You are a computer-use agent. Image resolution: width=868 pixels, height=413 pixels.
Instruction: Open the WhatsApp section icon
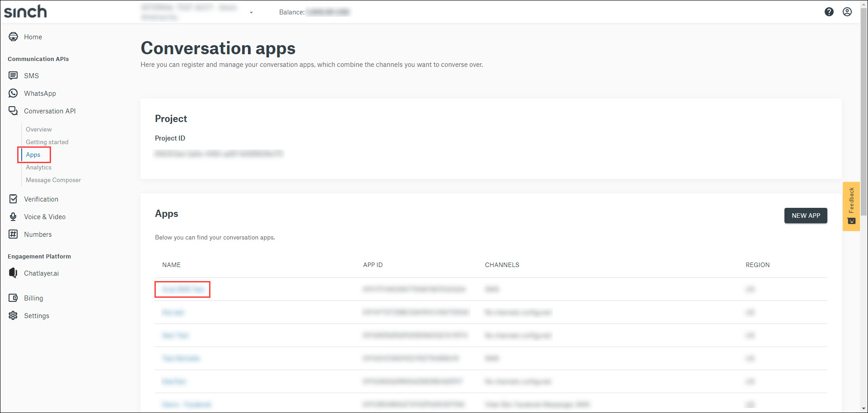click(13, 93)
